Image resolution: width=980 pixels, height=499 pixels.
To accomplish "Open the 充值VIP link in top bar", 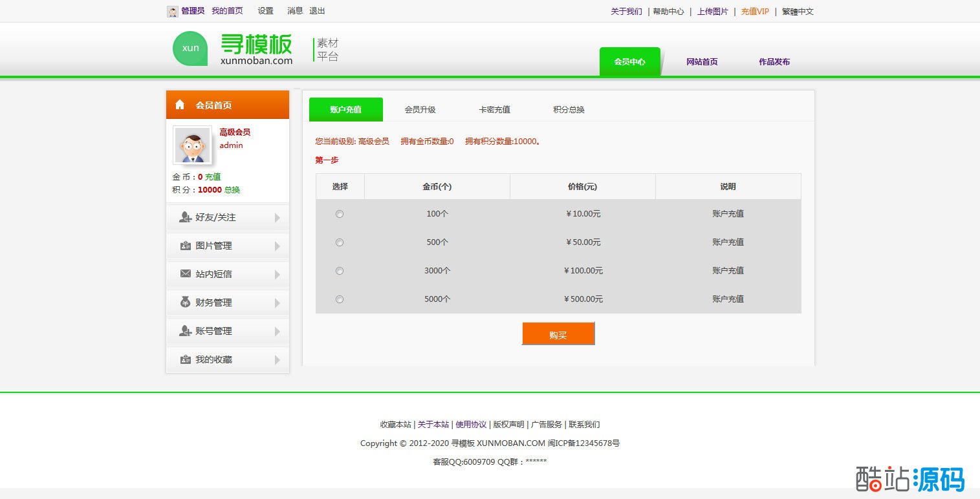I will (x=755, y=12).
